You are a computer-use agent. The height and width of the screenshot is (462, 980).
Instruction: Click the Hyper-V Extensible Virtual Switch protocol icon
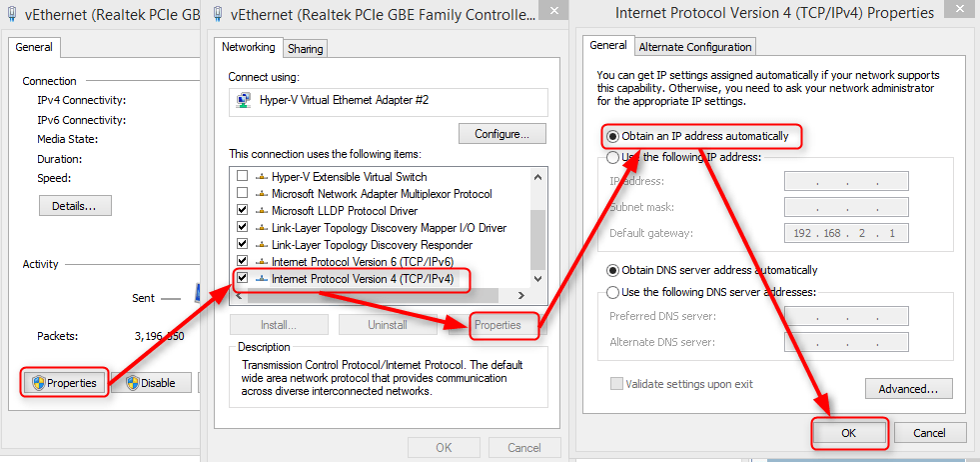tap(262, 177)
